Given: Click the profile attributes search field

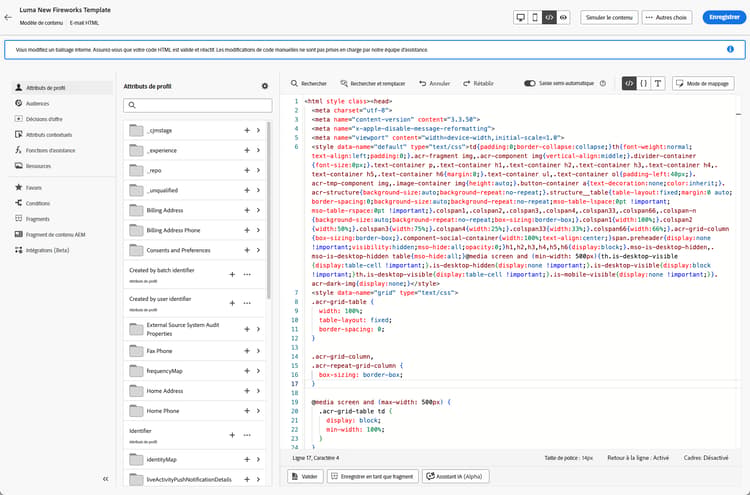Looking at the screenshot, I should (198, 105).
